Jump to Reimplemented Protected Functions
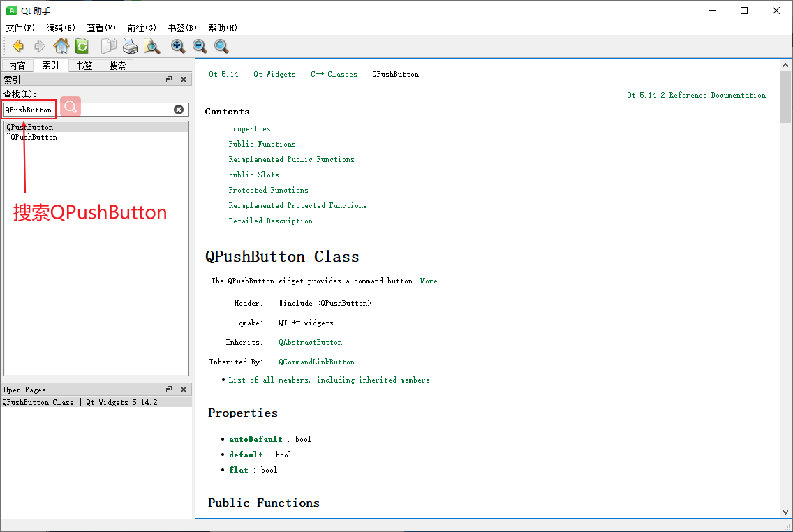 297,205
